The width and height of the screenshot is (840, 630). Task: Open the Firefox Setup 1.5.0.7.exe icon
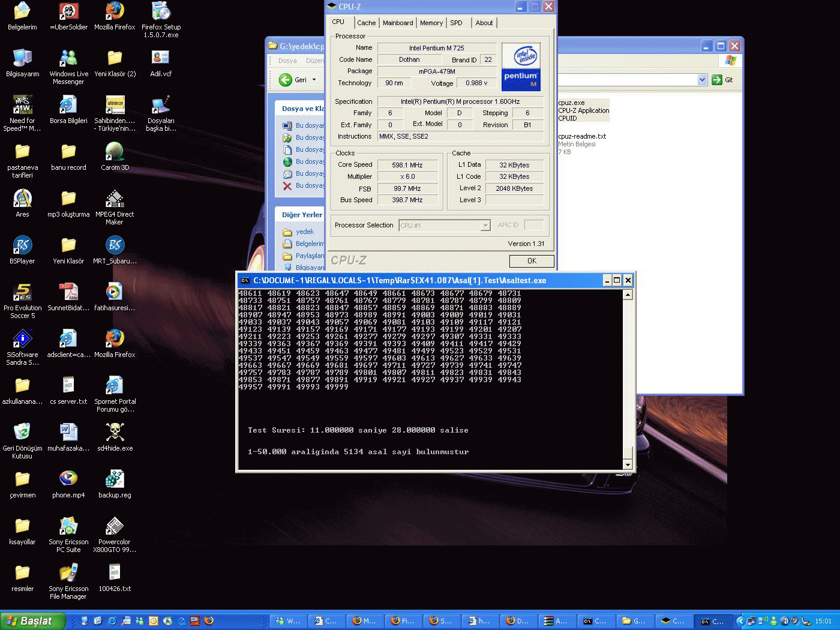pos(161,19)
